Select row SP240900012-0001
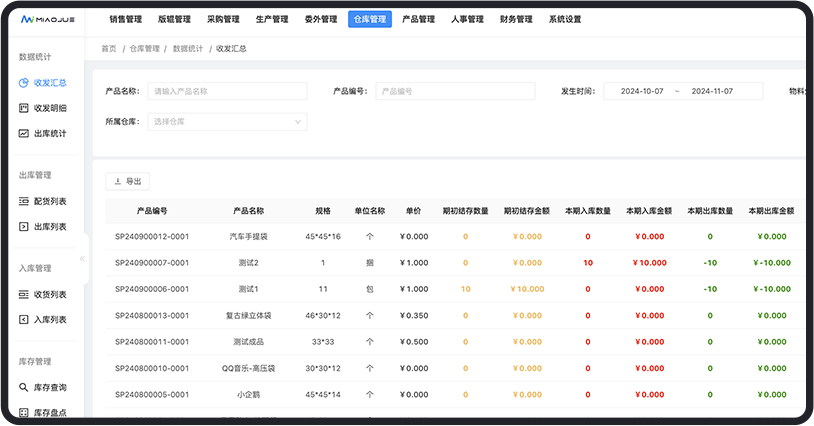The image size is (814, 426). [x=455, y=237]
